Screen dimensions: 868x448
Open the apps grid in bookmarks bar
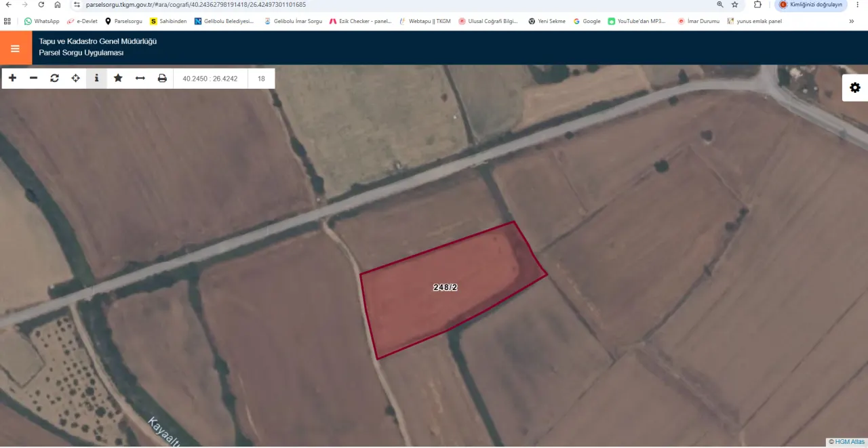[x=7, y=21]
